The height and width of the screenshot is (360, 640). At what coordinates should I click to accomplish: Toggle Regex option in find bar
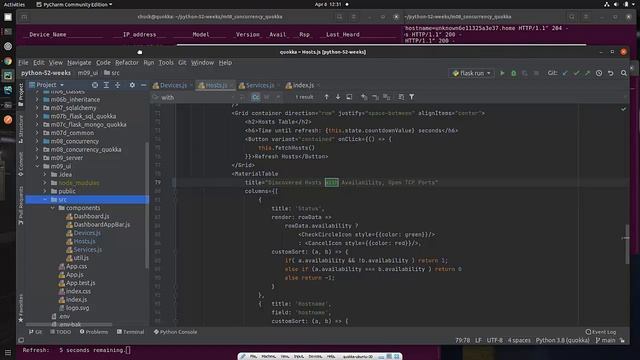point(278,97)
